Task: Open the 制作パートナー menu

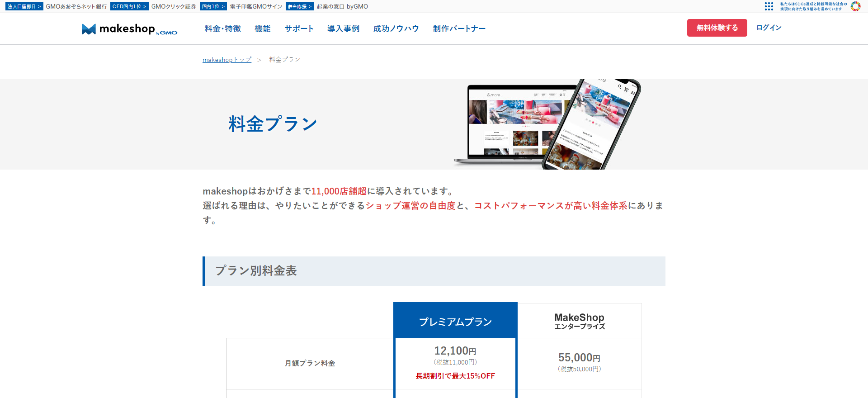Action: tap(459, 28)
